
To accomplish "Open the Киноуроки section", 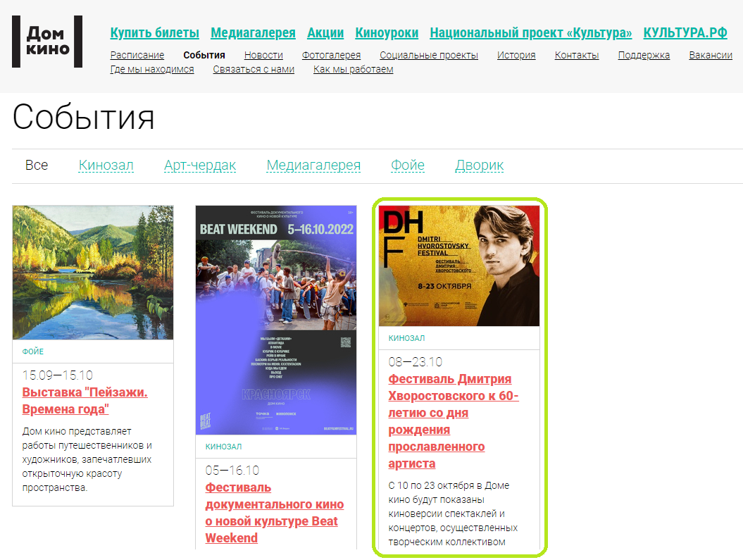I will coord(387,33).
